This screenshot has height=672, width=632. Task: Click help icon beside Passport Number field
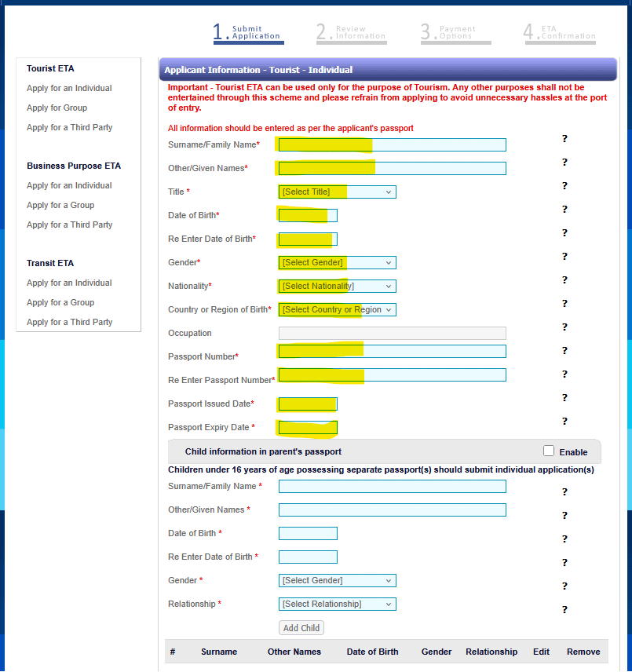[x=564, y=351]
